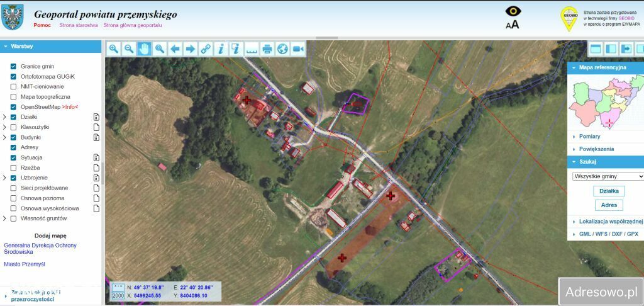Open the Pomoc link
Image resolution: width=644 pixels, height=306 pixels.
[x=42, y=25]
